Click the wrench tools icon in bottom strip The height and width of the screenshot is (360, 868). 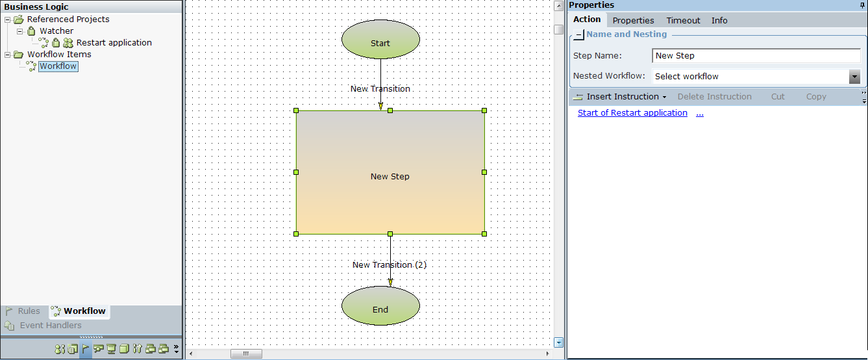[137, 349]
